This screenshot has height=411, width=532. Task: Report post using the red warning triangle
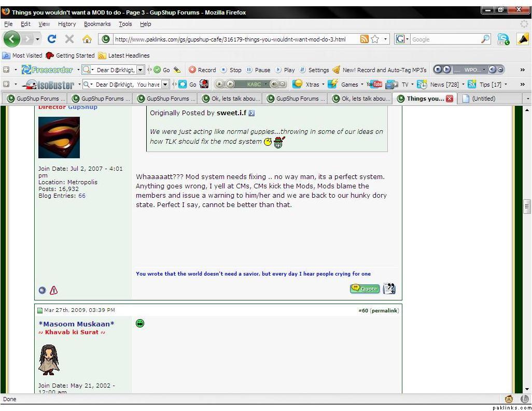[53, 290]
